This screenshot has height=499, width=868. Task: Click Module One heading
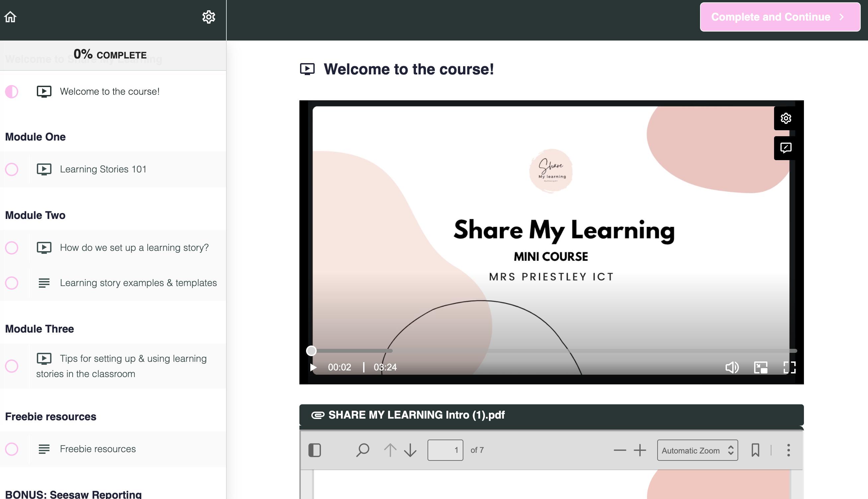35,137
